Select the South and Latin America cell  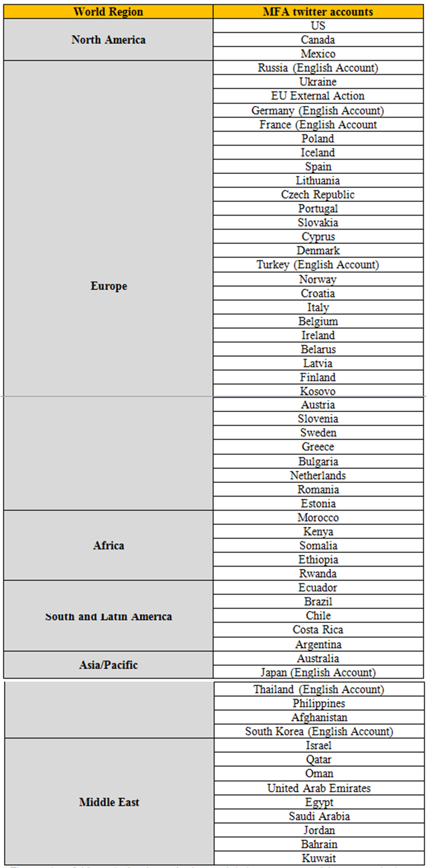(x=108, y=616)
